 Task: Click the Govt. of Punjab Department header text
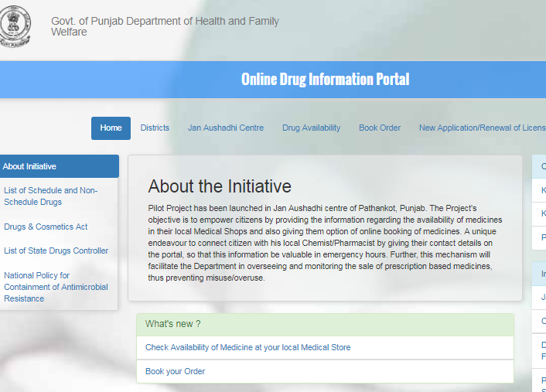(x=165, y=26)
